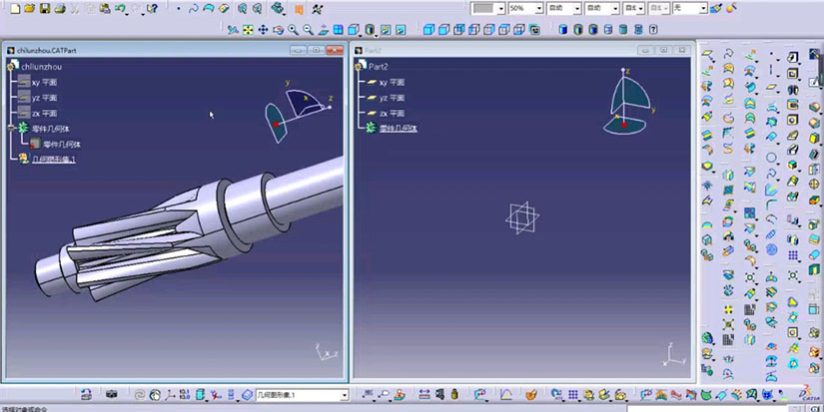Click the Zoom In magnifier icon
824x412 pixels.
point(294,30)
